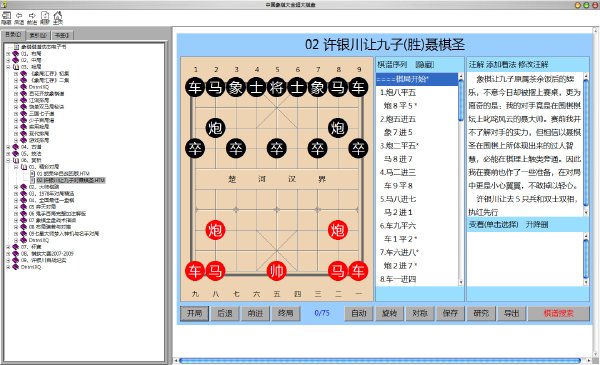Screen dimensions: 600x365
Task: Select black 车 on file 9
Action: pos(358,87)
